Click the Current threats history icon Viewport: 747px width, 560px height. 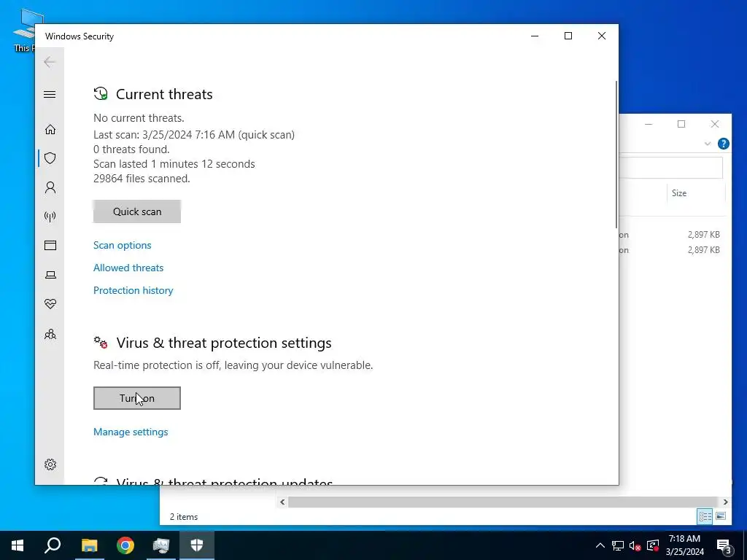click(x=101, y=93)
